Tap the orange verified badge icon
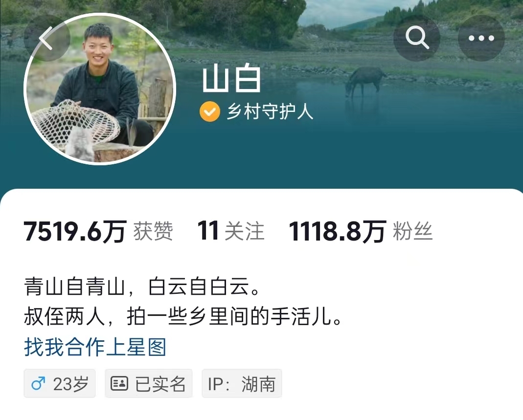523x420 pixels. tap(210, 111)
